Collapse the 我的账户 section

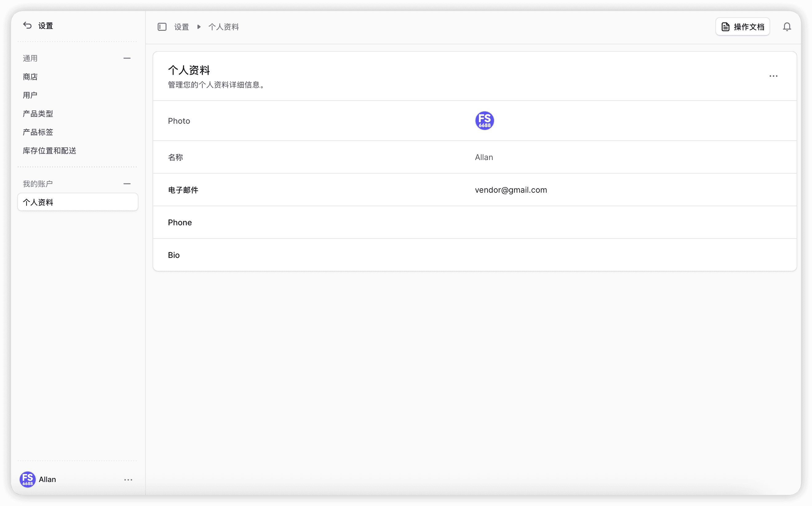point(127,184)
